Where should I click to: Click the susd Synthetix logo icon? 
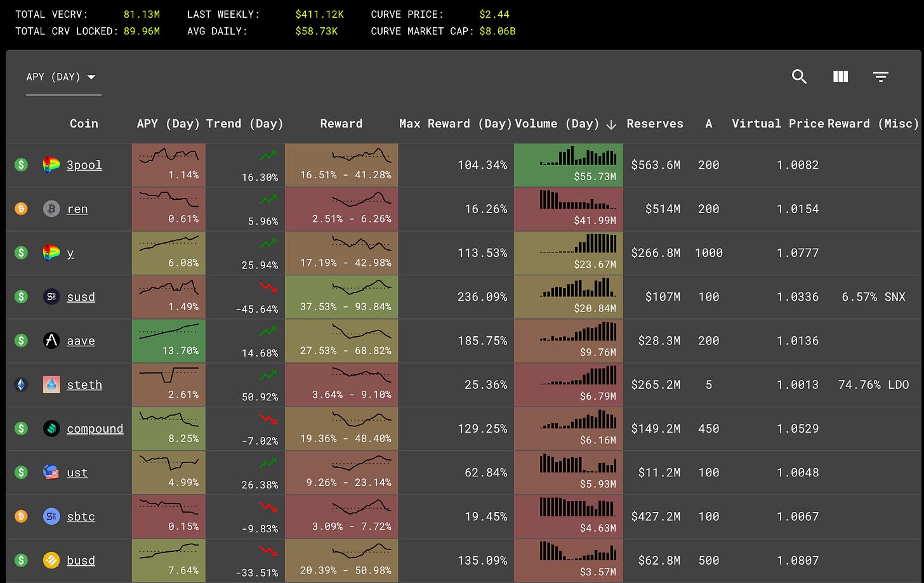[51, 296]
